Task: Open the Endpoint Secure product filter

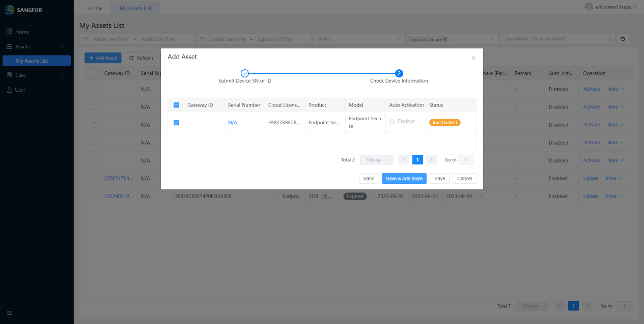Action: tap(452, 39)
